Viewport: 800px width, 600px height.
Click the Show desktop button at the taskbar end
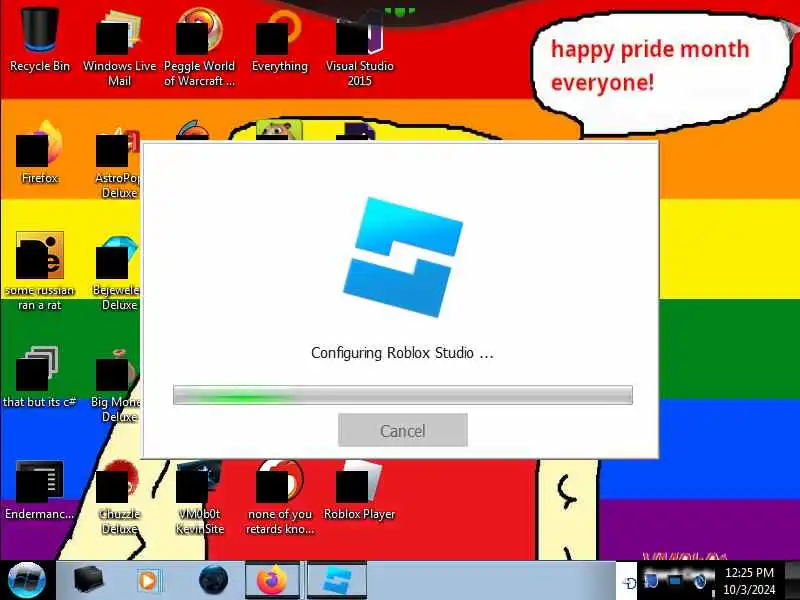pyautogui.click(x=792, y=580)
